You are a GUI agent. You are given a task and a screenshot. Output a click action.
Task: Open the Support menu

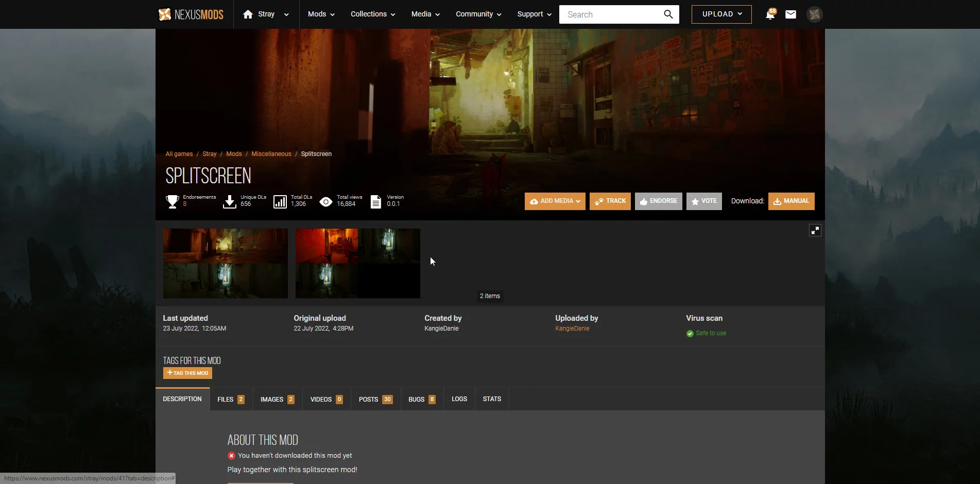click(x=534, y=14)
